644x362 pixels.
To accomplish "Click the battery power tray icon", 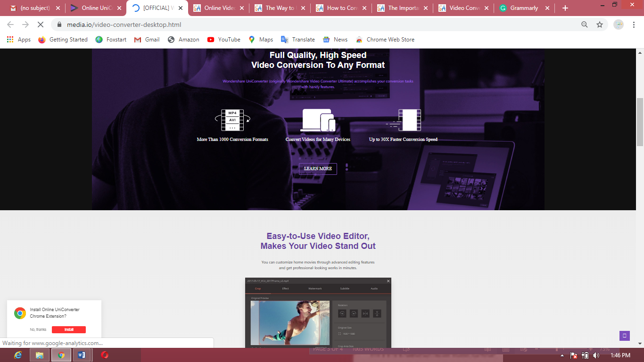I will coord(586,355).
